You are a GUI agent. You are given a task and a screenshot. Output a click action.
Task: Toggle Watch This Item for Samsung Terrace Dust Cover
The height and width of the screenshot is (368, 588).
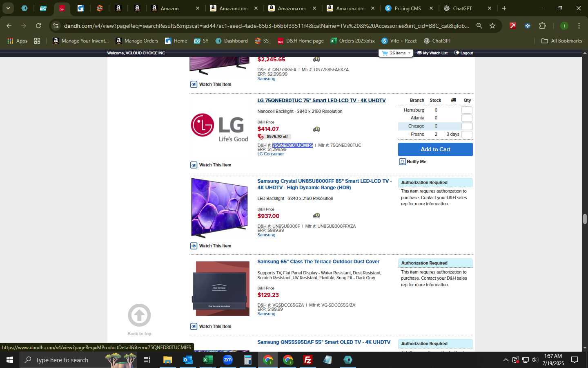[x=211, y=326]
